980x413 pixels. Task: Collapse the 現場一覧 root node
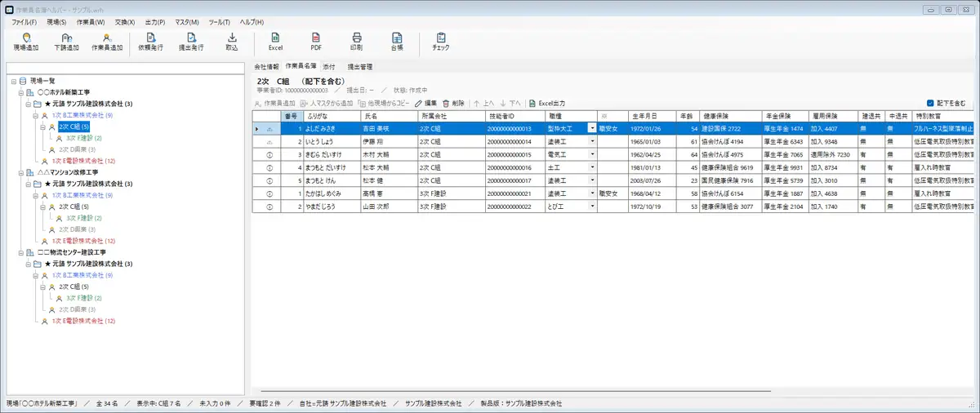click(12, 81)
